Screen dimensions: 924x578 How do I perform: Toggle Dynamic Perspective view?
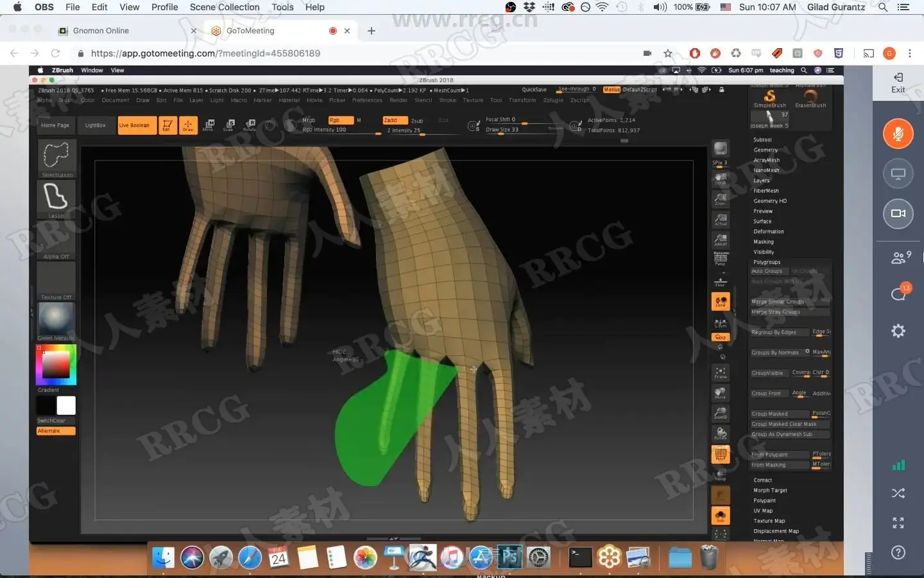721,258
